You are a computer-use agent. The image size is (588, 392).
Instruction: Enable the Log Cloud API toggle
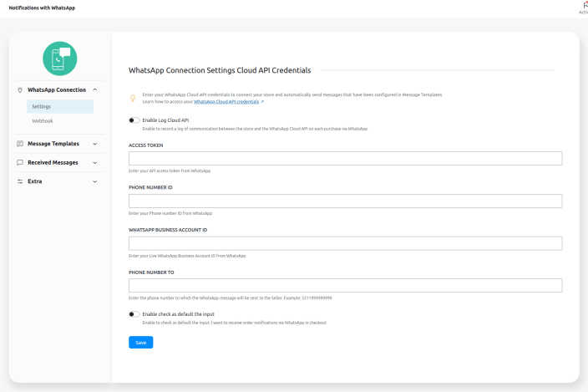point(134,120)
